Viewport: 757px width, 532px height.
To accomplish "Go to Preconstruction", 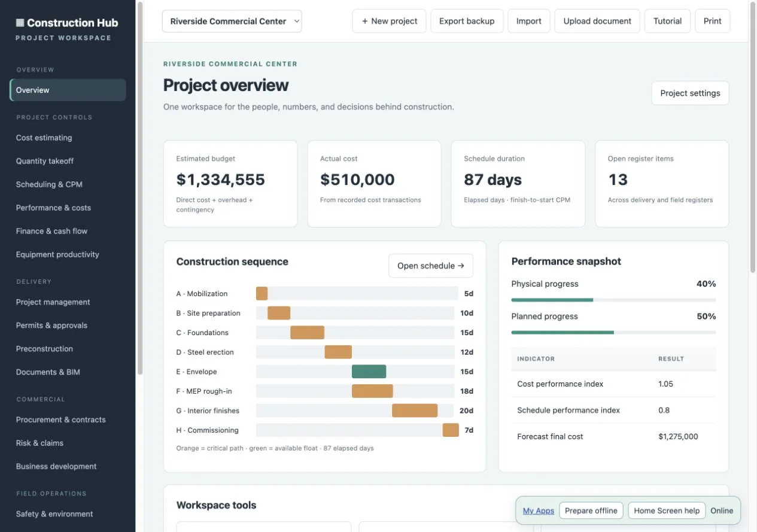I will [x=68, y=349].
